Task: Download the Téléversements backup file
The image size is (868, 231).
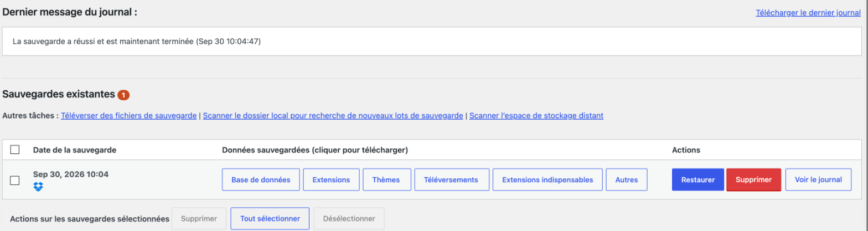Action: point(451,179)
